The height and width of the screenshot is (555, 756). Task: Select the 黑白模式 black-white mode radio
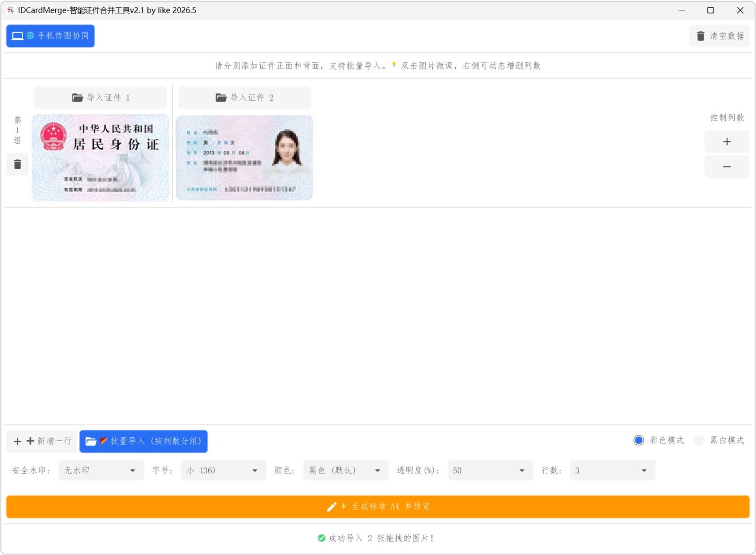719,440
